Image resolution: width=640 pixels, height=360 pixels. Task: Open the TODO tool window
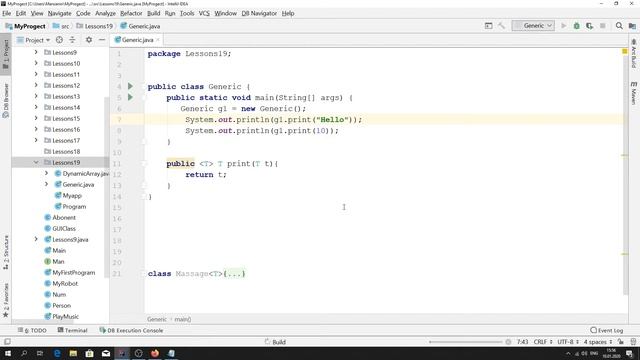[32, 330]
